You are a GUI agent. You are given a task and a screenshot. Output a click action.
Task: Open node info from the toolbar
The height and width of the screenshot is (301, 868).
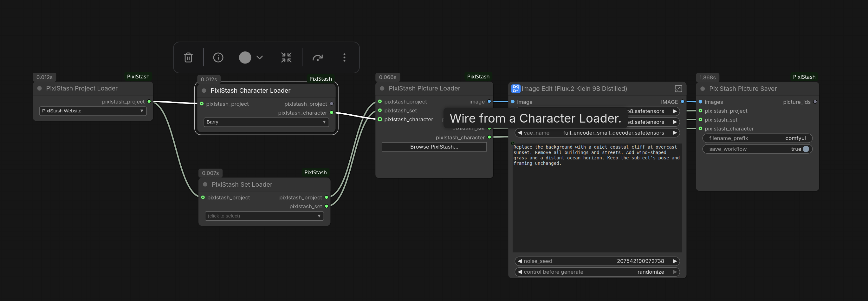pyautogui.click(x=218, y=57)
